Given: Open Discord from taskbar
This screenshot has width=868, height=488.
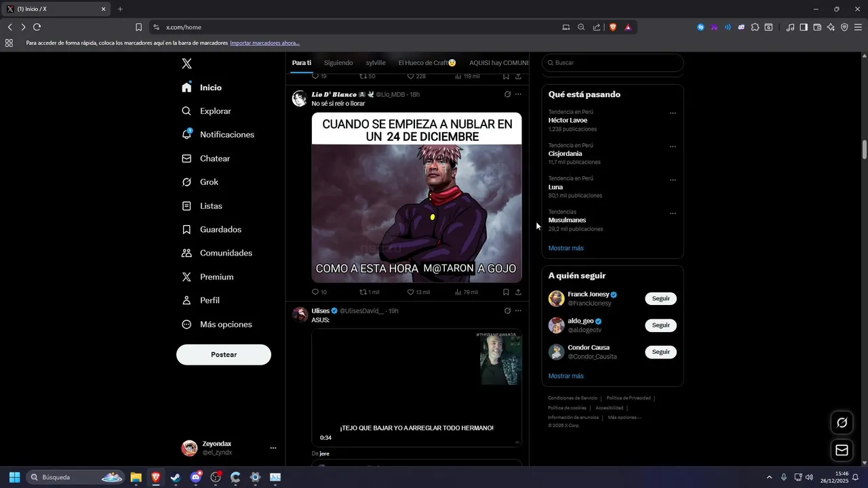Looking at the screenshot, I should pyautogui.click(x=196, y=477).
